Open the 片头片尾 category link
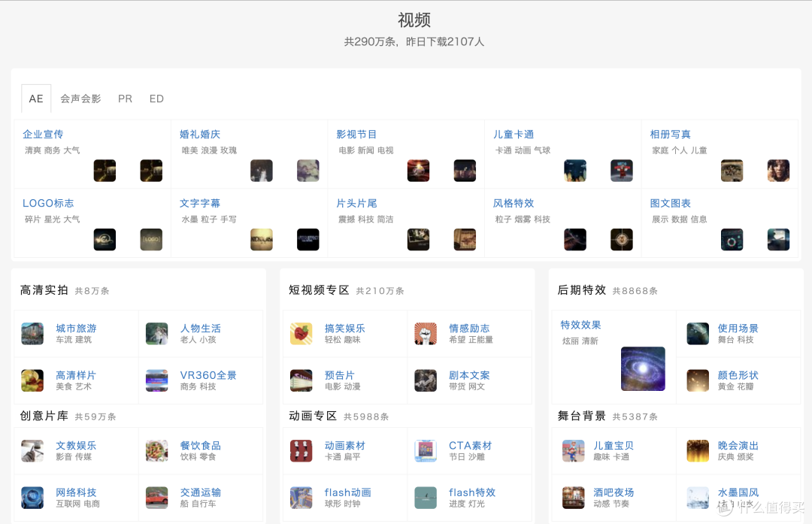The image size is (812, 524). pos(356,203)
